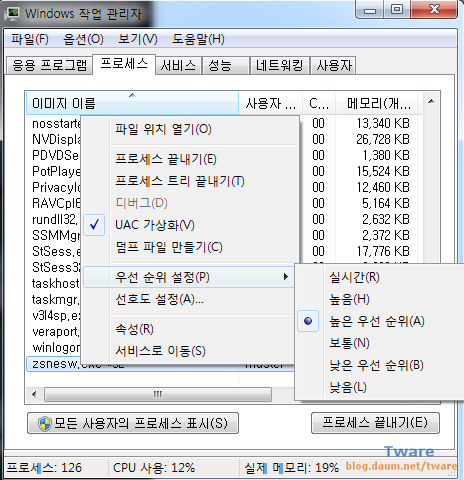Image resolution: width=464 pixels, height=480 pixels.
Task: Sort by the 사용자 ... column header
Action: click(x=271, y=104)
